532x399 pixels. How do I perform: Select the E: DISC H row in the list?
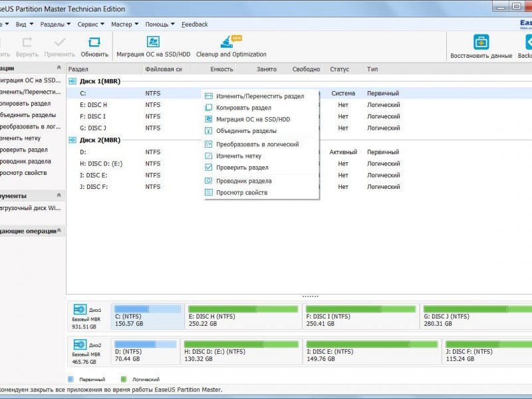pyautogui.click(x=299, y=105)
